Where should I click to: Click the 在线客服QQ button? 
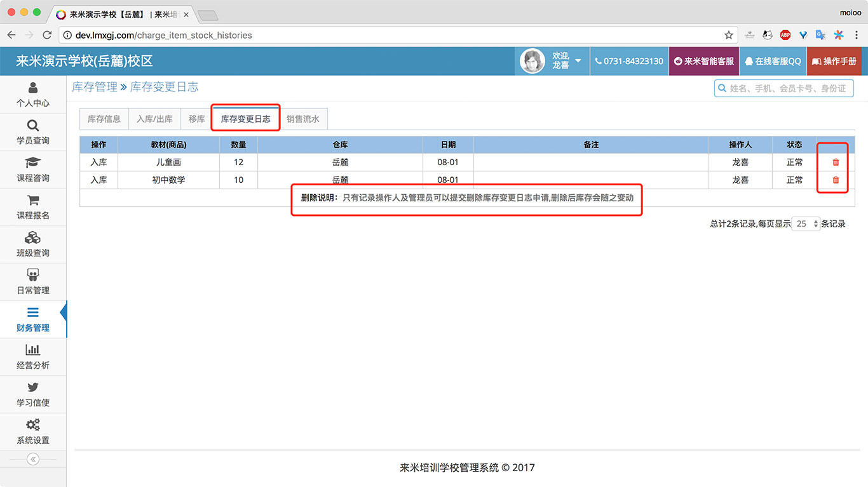[773, 61]
